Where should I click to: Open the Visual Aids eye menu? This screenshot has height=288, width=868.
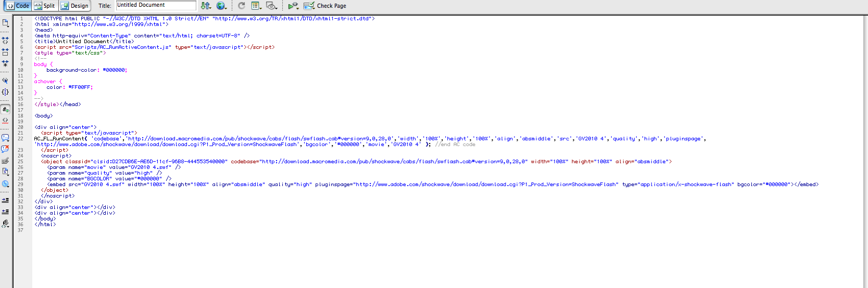click(x=271, y=6)
